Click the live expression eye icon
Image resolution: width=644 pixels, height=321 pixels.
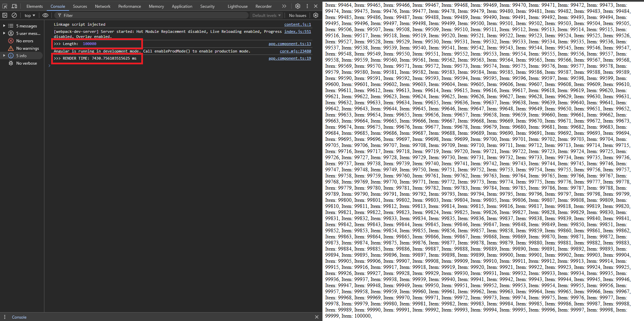pyautogui.click(x=45, y=15)
